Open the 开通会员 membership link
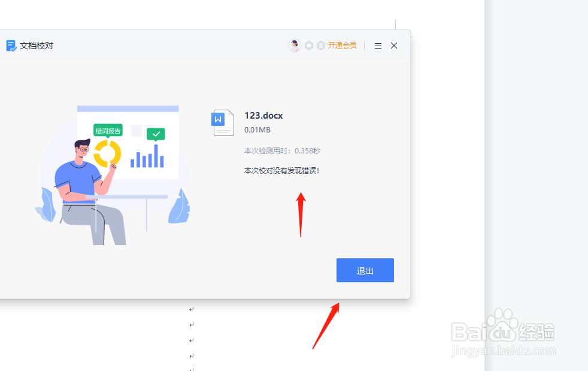The height and width of the screenshot is (371, 588). [x=342, y=46]
